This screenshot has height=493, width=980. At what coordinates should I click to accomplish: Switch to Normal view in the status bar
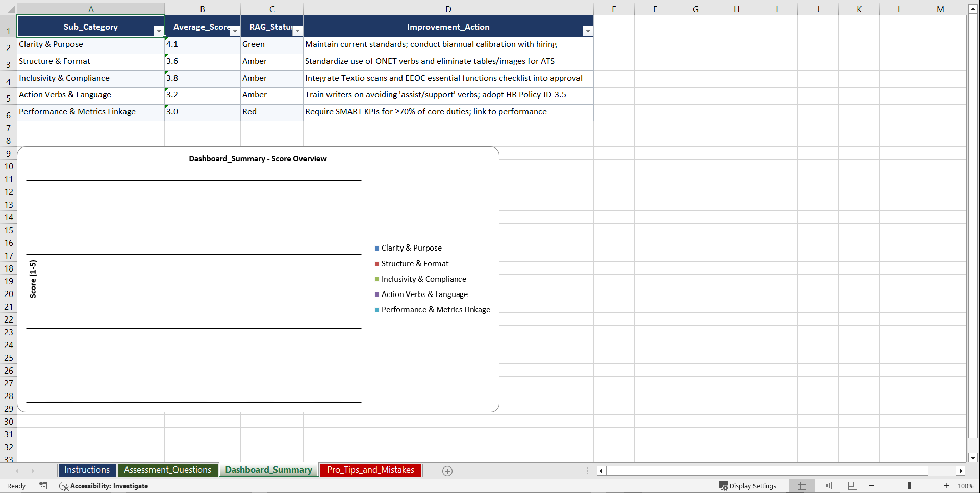pyautogui.click(x=801, y=486)
